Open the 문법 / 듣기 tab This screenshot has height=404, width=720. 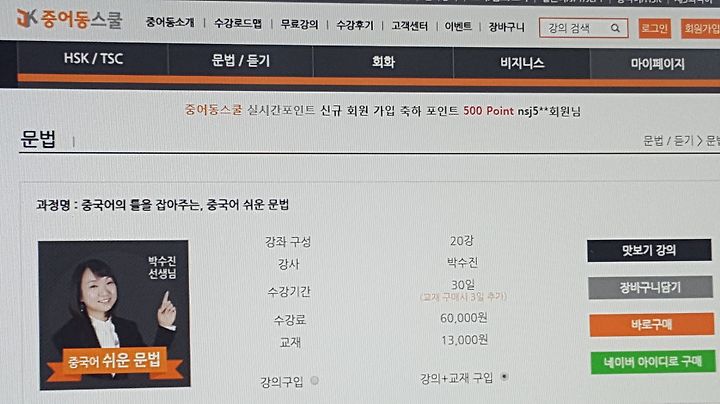(241, 60)
